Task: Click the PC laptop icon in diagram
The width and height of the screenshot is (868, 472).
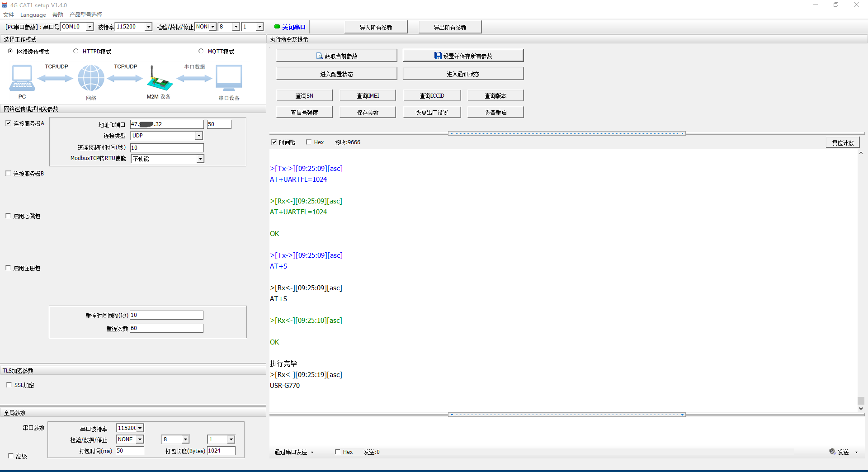Action: coord(22,78)
